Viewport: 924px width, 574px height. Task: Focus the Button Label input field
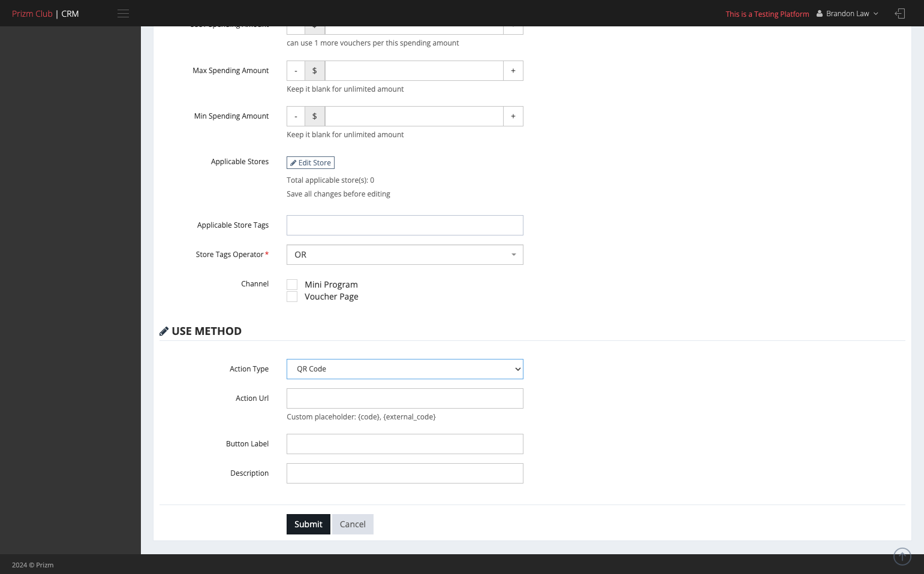pos(405,444)
